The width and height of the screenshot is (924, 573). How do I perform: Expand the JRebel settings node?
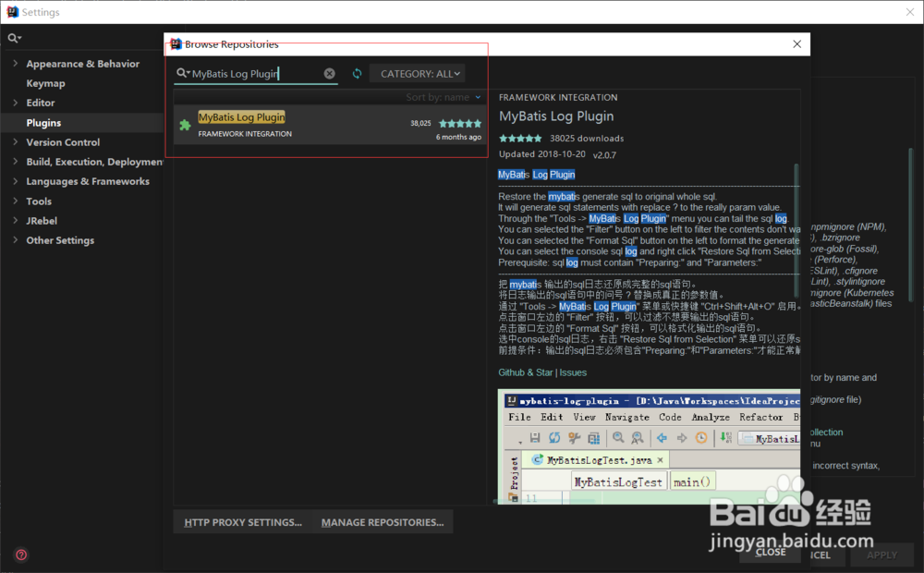coord(16,221)
